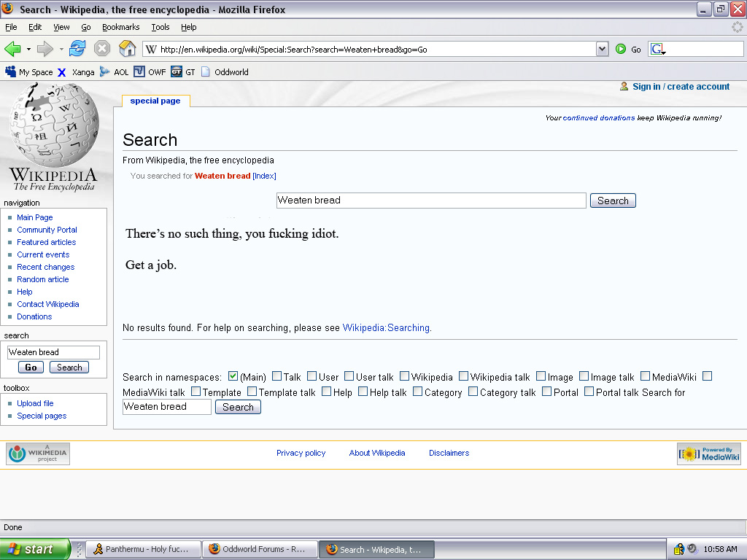Screen dimensions: 747x560
Task: Click the Reload page toolbar icon
Action: click(x=77, y=49)
